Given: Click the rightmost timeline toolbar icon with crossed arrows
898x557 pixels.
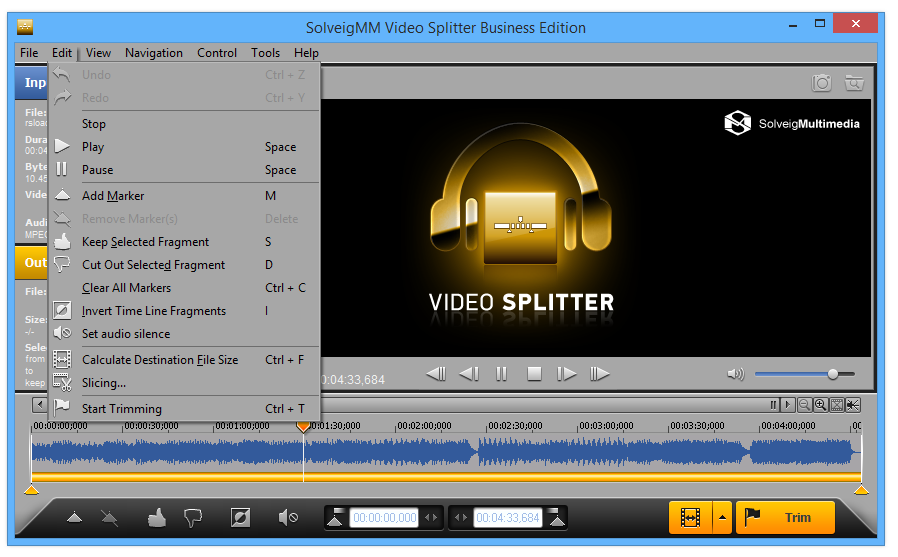Looking at the screenshot, I should 853,405.
